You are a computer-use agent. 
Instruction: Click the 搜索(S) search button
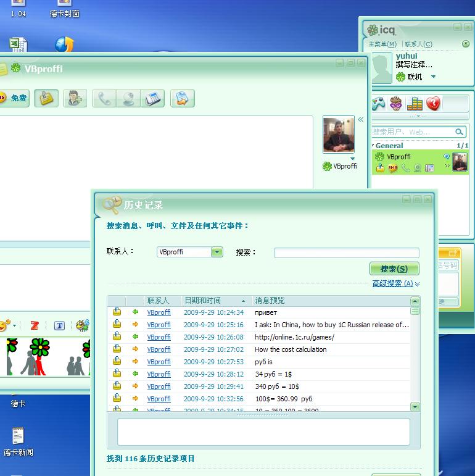394,269
